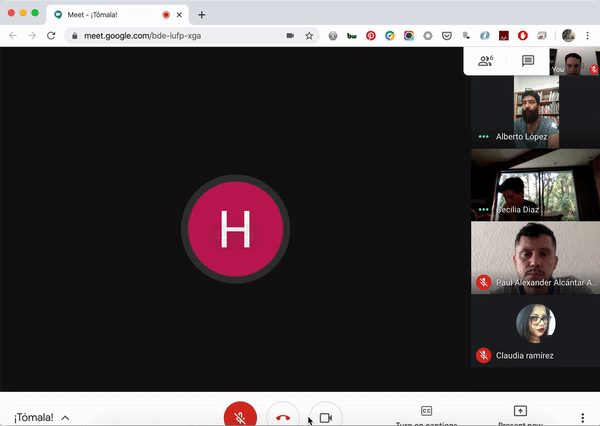600x426 pixels.
Task: Focus the meet.google.com address bar
Action: click(191, 36)
